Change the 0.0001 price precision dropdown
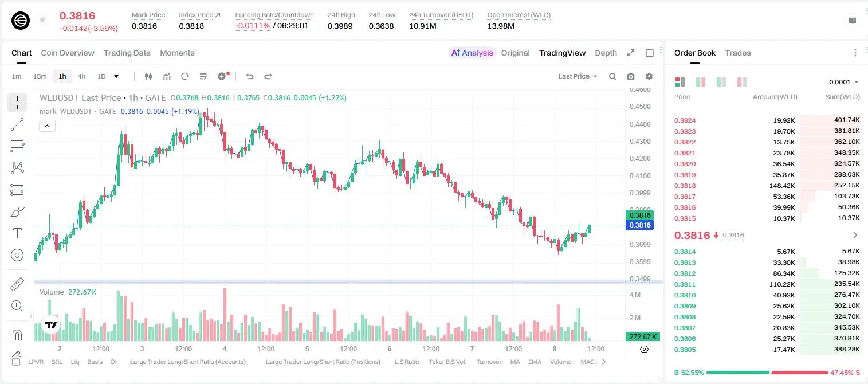 (844, 82)
